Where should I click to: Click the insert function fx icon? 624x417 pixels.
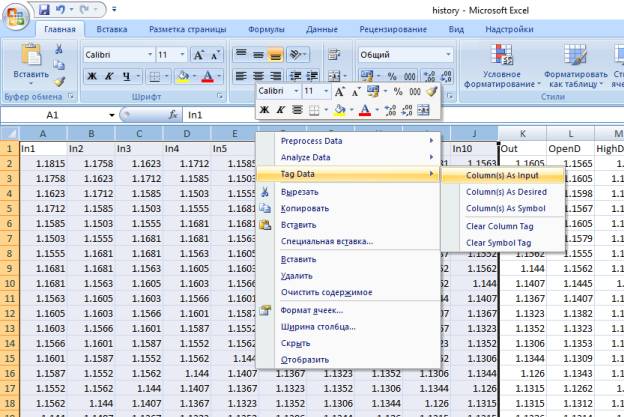[x=173, y=115]
